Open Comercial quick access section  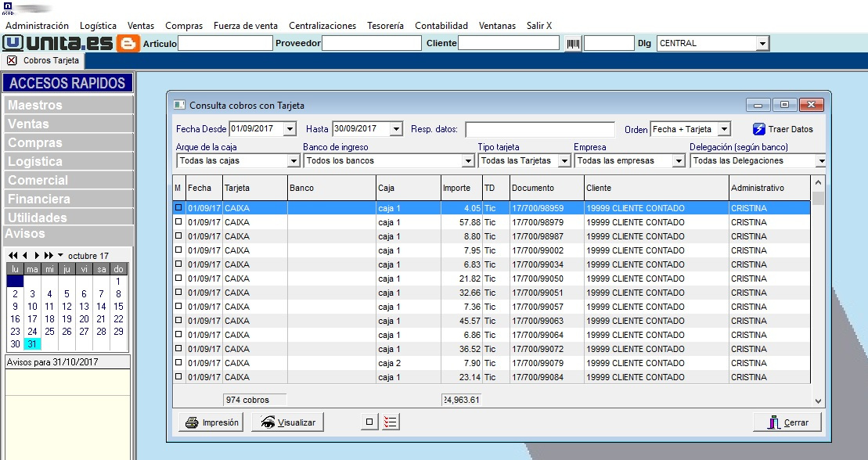tap(68, 180)
